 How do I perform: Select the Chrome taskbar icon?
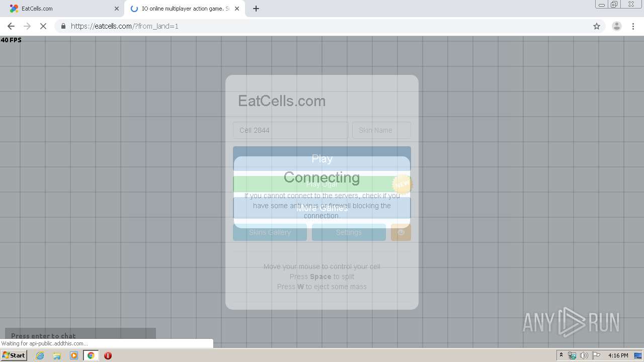point(91,355)
